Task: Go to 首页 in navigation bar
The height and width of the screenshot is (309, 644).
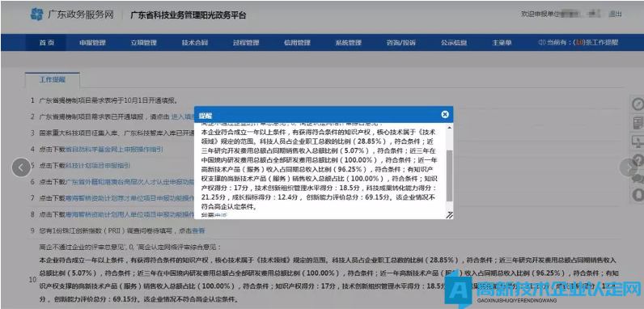Action: coord(46,43)
